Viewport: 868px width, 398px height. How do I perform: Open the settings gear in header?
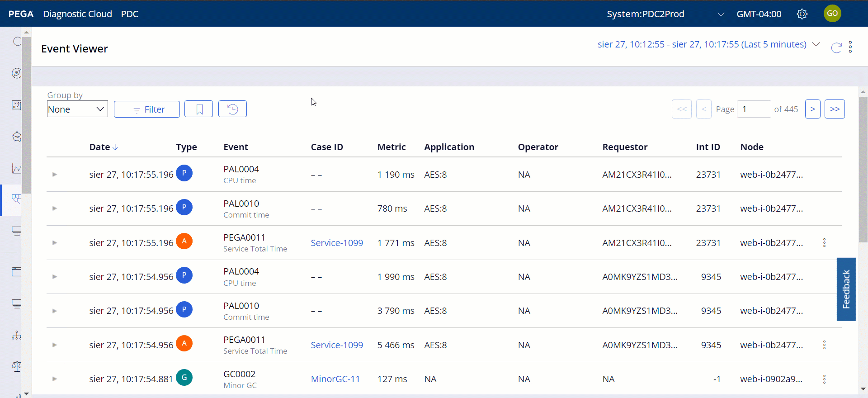tap(802, 14)
